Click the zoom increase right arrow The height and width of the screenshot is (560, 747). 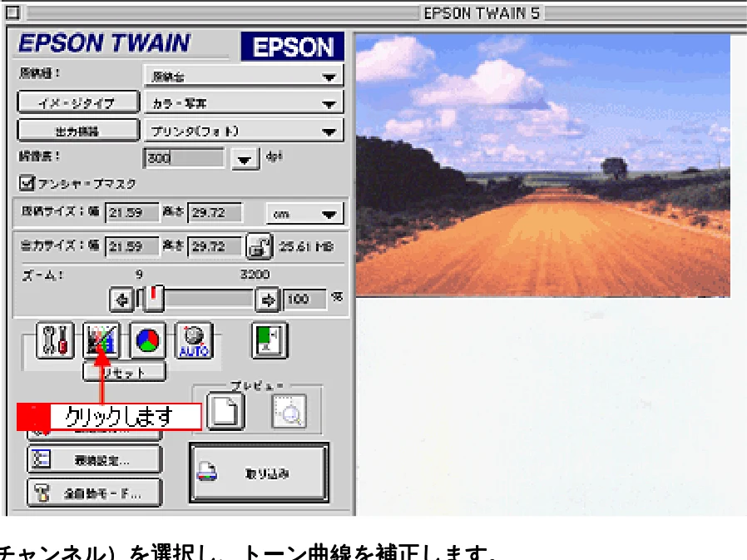click(268, 300)
